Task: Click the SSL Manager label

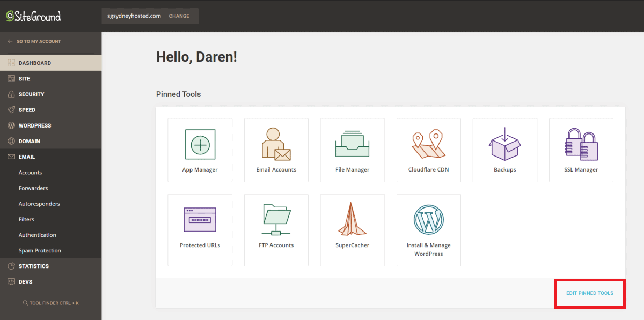Action: [x=581, y=169]
